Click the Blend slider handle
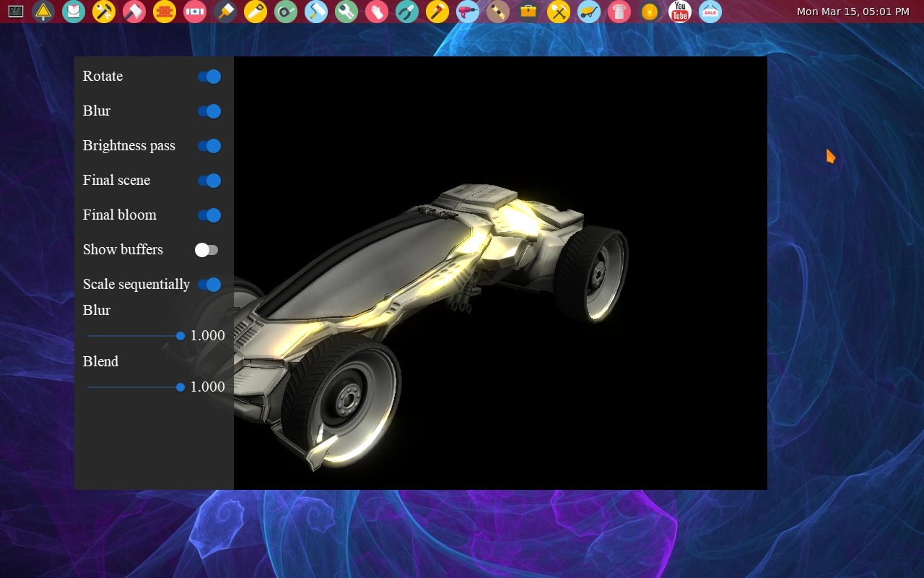 [x=180, y=387]
